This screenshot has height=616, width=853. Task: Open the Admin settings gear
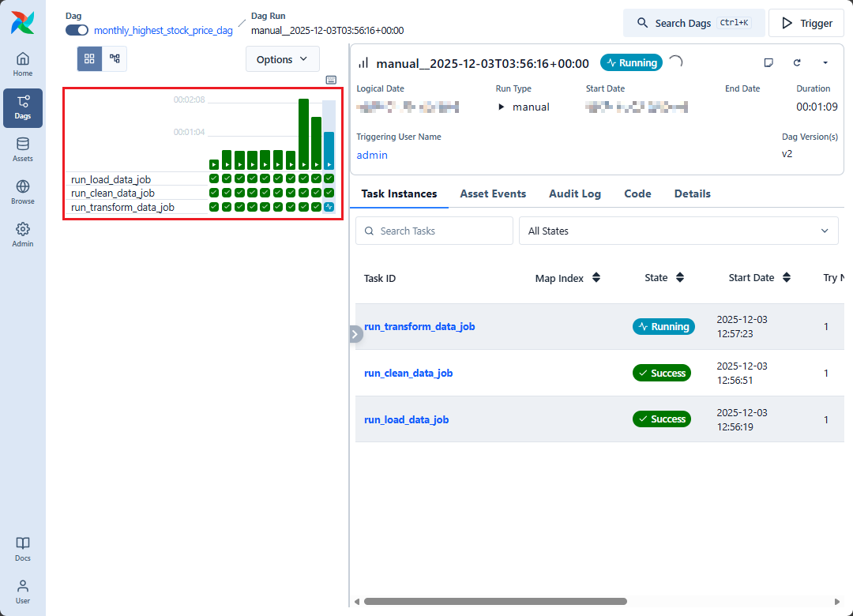(x=23, y=235)
